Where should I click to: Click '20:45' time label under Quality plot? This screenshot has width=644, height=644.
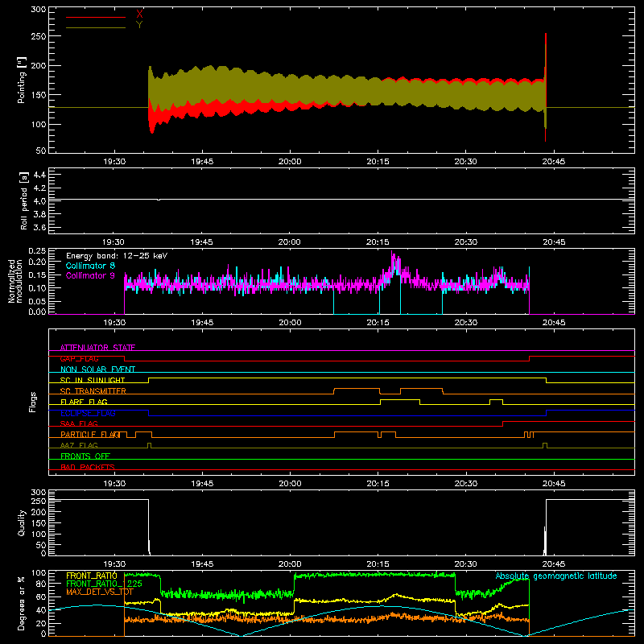554,564
